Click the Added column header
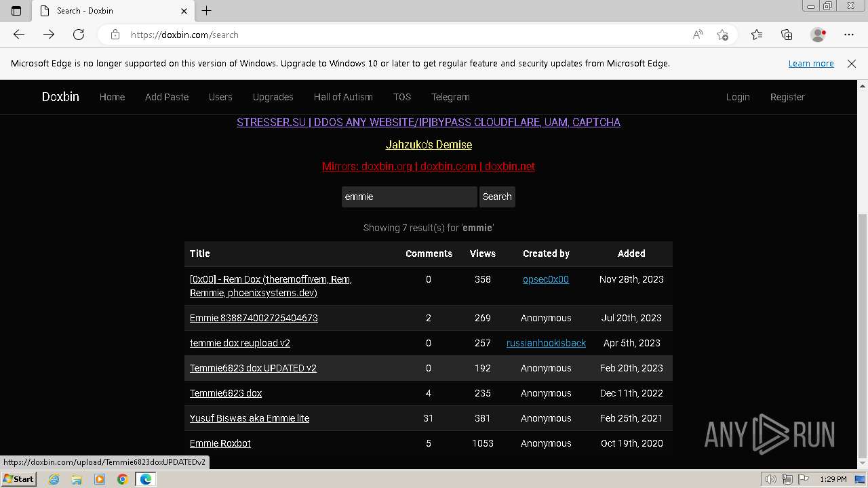Screen dimensions: 868x488 point(631,253)
